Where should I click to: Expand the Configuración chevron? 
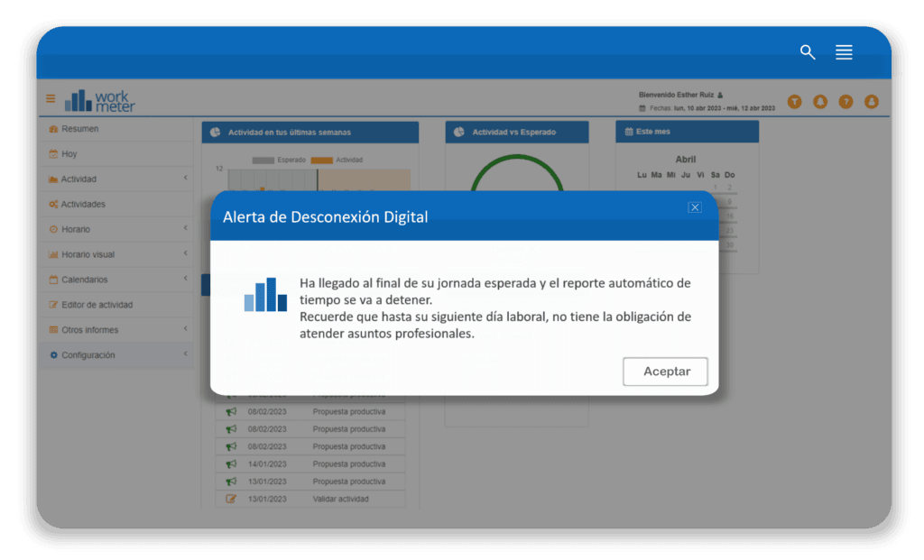(186, 354)
